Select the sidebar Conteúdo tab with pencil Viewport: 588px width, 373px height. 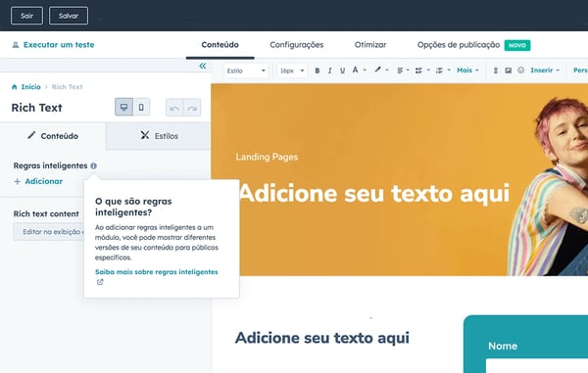click(53, 136)
